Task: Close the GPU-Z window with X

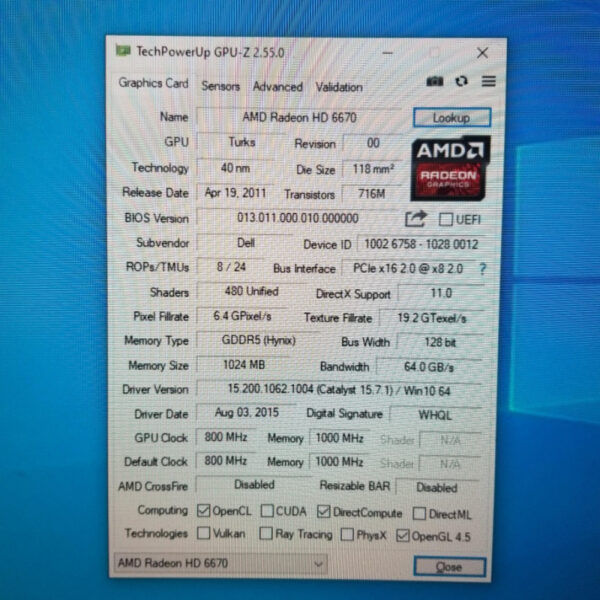Action: coord(483,53)
